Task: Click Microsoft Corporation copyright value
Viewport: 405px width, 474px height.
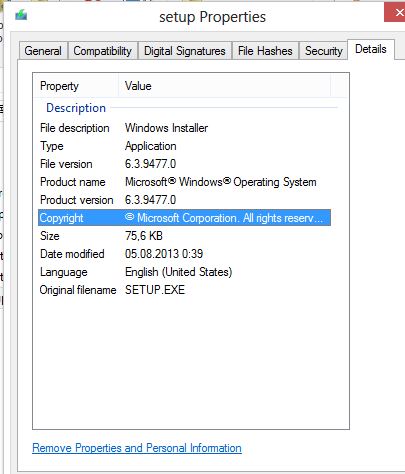Action: pyautogui.click(x=224, y=218)
